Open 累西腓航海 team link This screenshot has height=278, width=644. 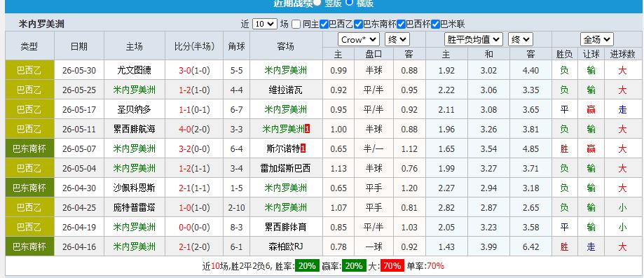135,130
